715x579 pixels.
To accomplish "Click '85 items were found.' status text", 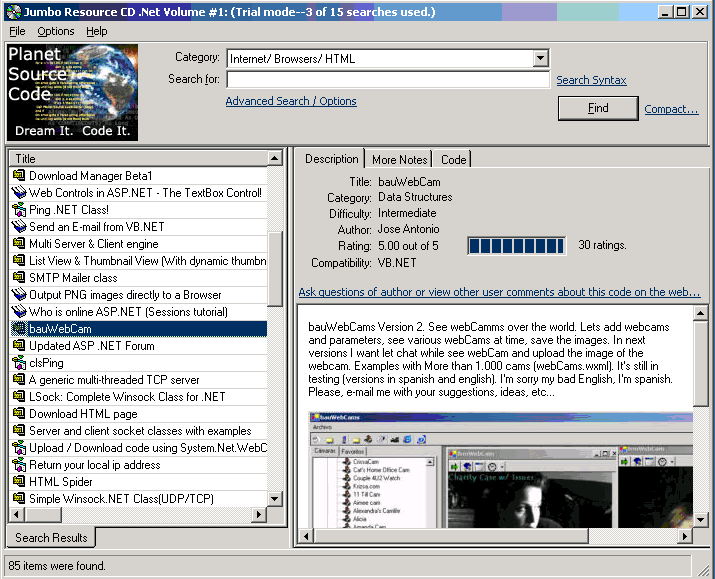I will [x=57, y=566].
